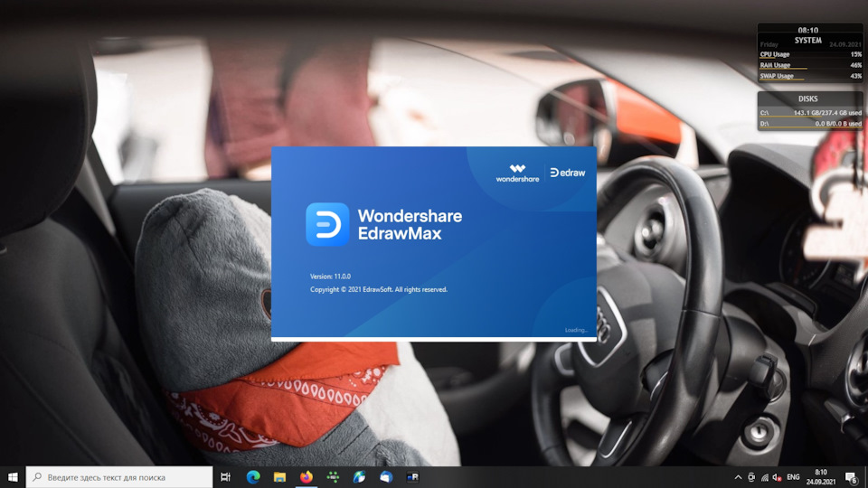The image size is (868, 488).
Task: Open the notification center icon
Action: tap(852, 477)
